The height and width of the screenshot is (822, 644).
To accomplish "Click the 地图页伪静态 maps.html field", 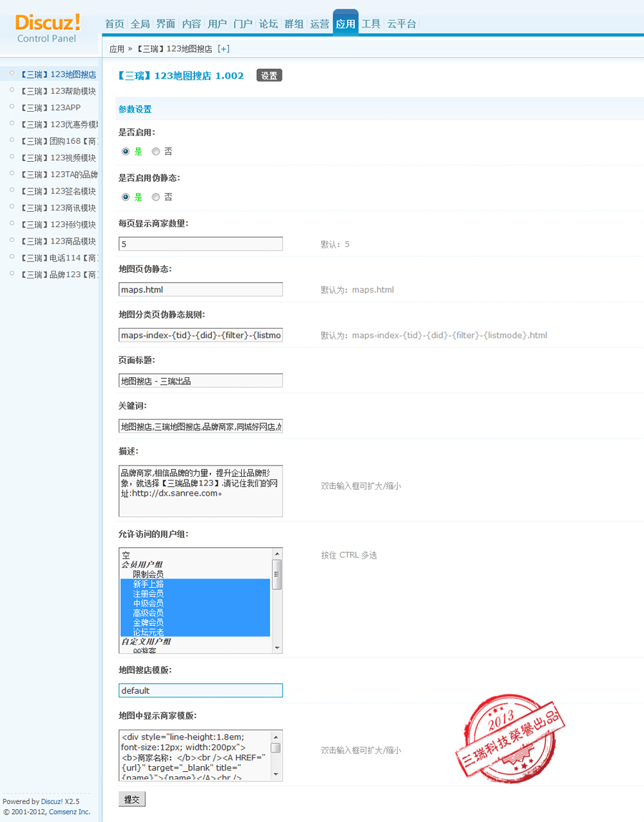I will (x=200, y=289).
